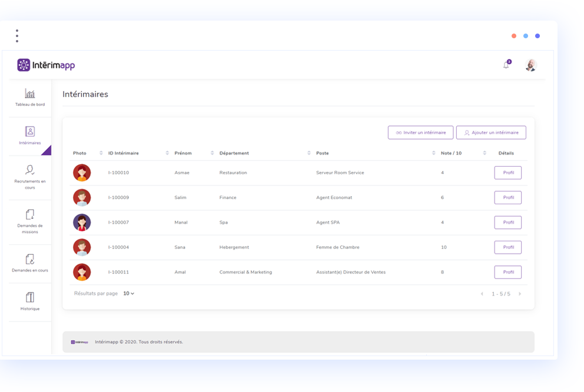Open Profil for Sana
This screenshot has height=392, width=584.
[x=507, y=247]
